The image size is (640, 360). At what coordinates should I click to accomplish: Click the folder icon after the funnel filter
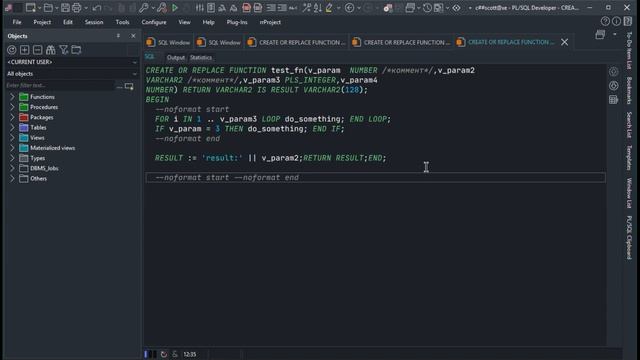[x=76, y=50]
